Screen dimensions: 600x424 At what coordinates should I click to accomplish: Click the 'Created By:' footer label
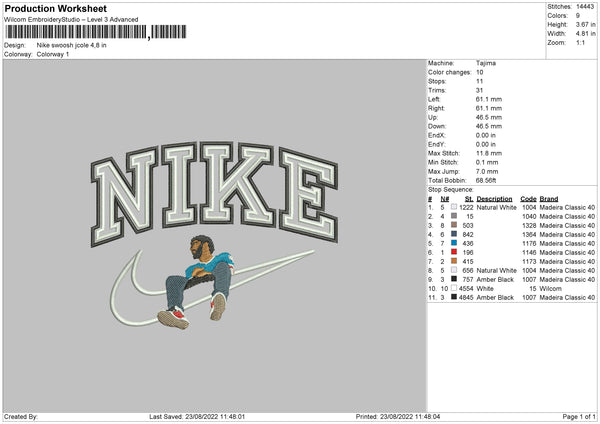point(21,416)
